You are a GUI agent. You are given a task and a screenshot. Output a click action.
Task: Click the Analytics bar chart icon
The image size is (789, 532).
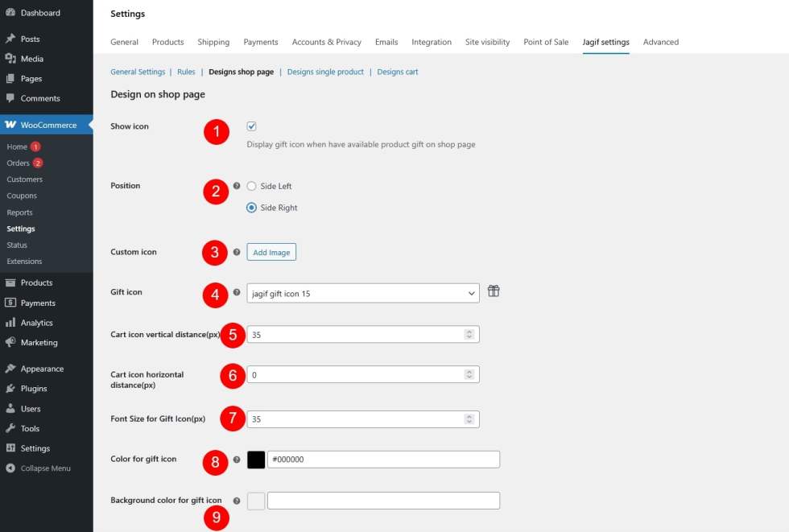click(x=10, y=323)
